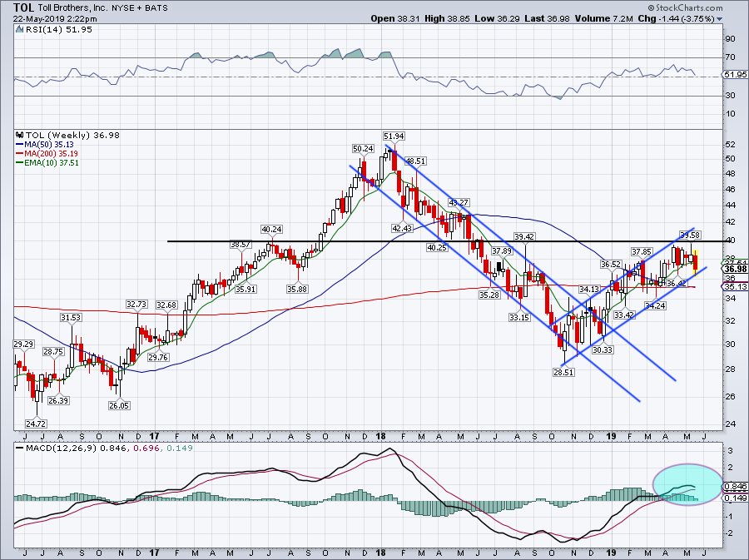The width and height of the screenshot is (749, 560).
Task: Select the RSI(14) 51.95 legend label
Action: click(58, 29)
